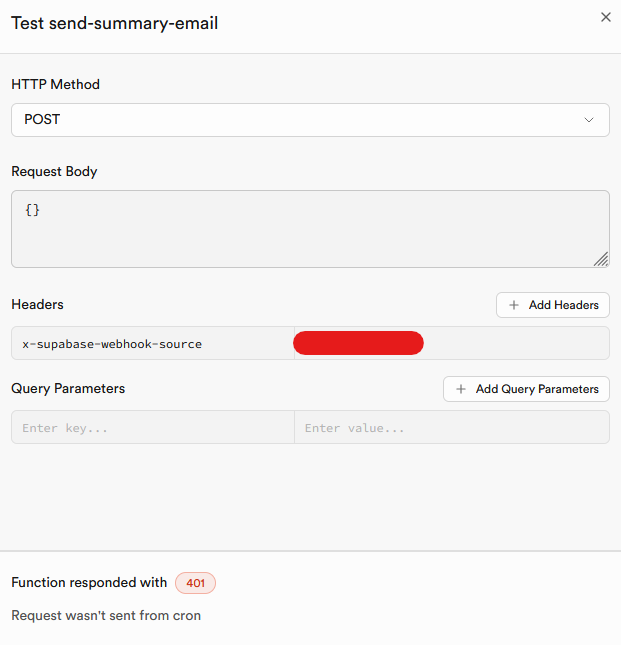The image size is (621, 645).
Task: Click the plus icon beside Add Headers
Action: [514, 305]
